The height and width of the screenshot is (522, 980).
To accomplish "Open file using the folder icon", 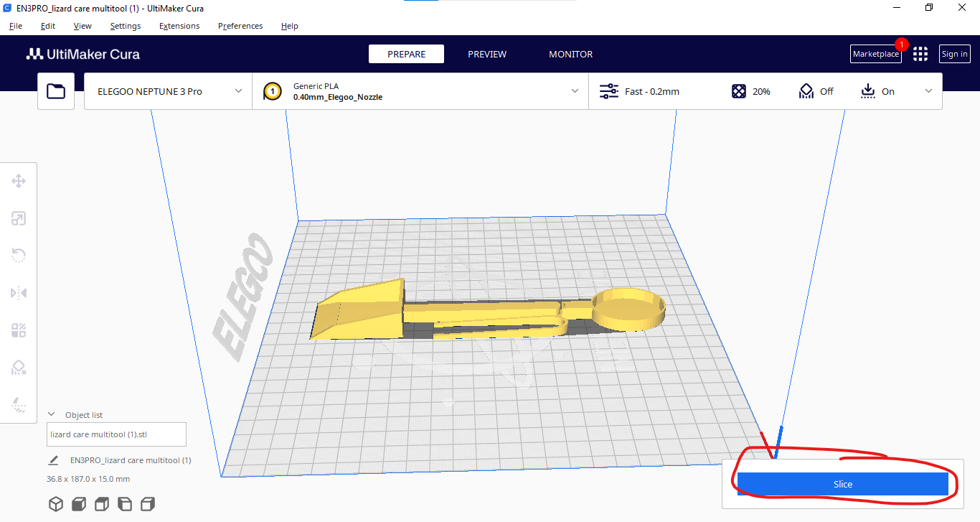I will pyautogui.click(x=56, y=91).
